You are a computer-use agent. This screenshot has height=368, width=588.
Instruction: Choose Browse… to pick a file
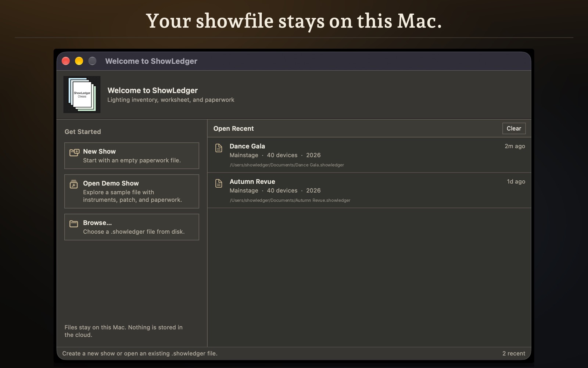[x=132, y=227]
